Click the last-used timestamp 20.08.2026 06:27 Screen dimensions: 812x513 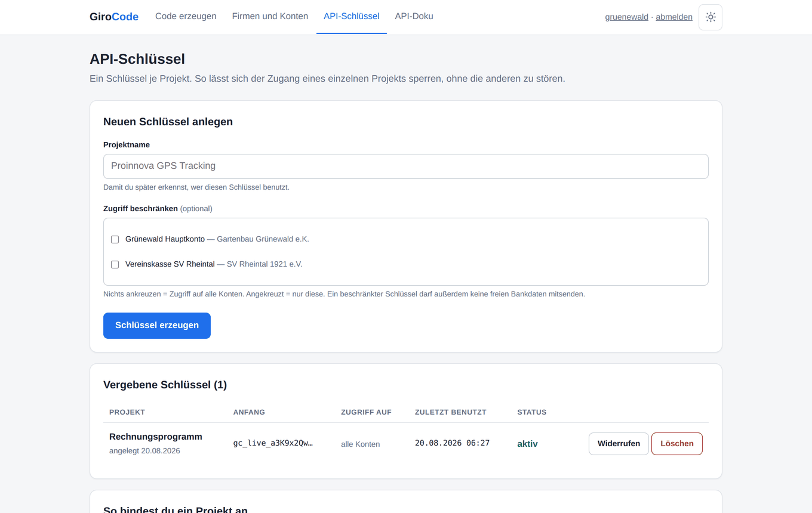(x=452, y=443)
